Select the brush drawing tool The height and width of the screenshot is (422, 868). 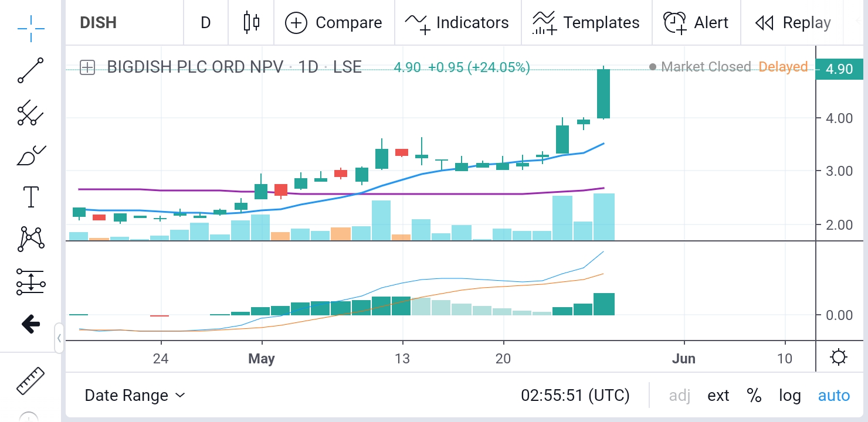(x=30, y=155)
